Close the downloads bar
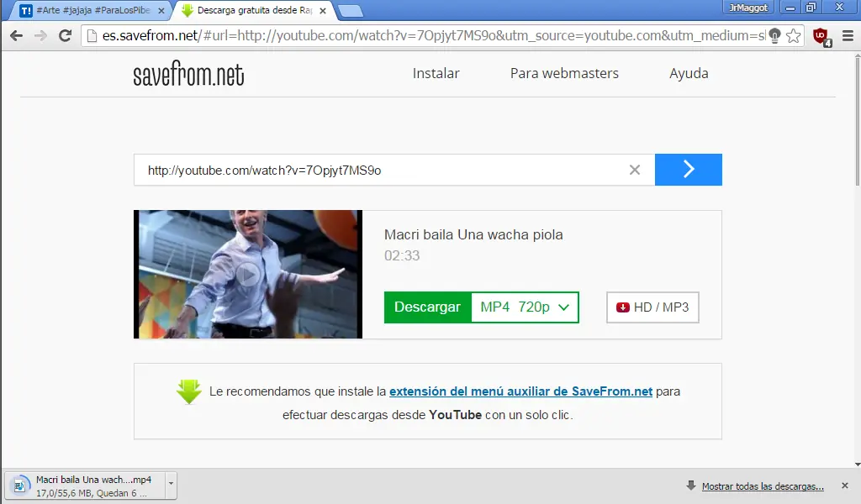 (844, 486)
